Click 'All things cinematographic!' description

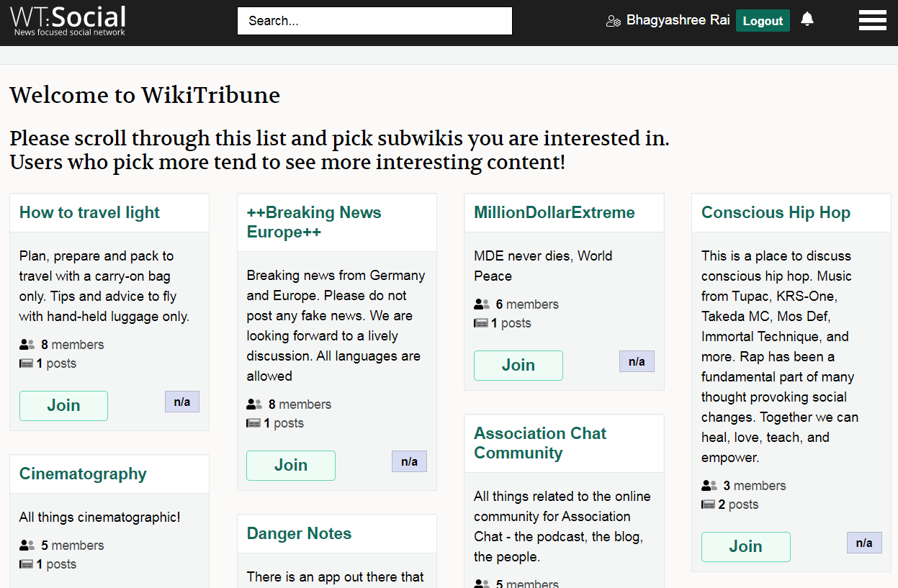point(100,517)
